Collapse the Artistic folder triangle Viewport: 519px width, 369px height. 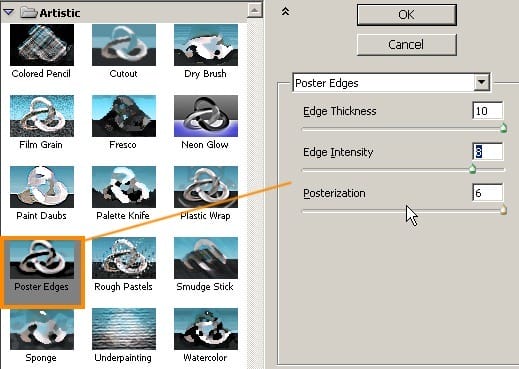(9, 13)
